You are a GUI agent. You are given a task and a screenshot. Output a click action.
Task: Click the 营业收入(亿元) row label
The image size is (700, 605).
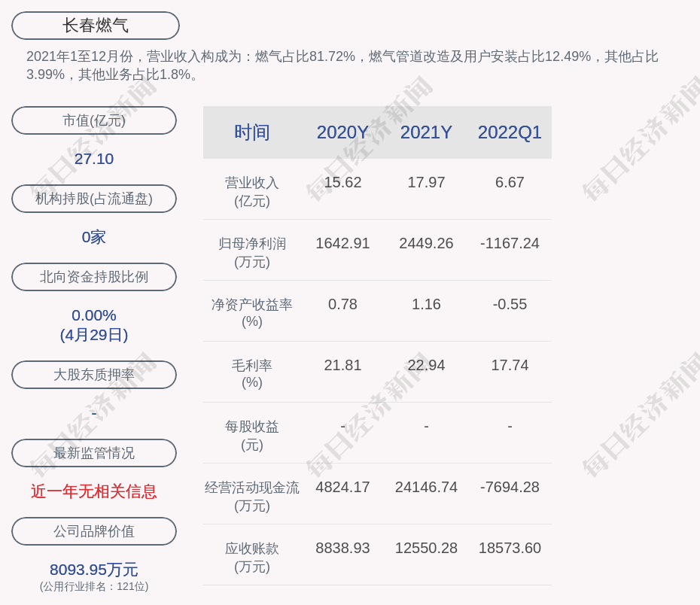point(252,192)
